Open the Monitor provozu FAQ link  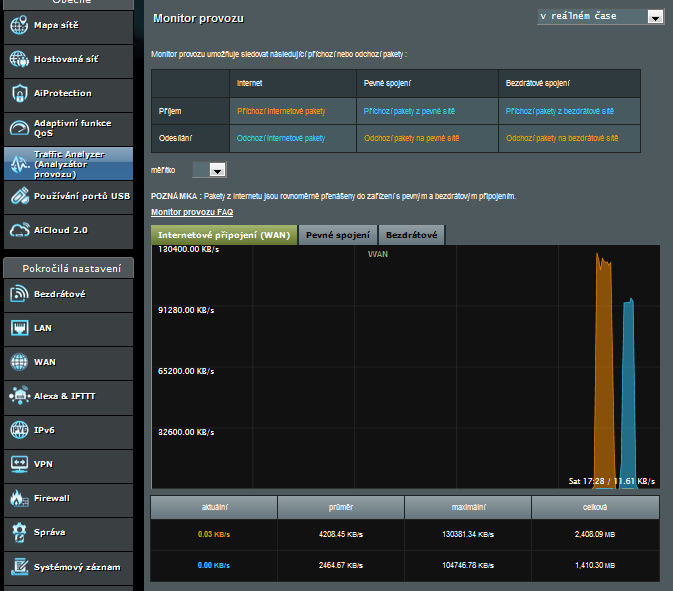[192, 212]
